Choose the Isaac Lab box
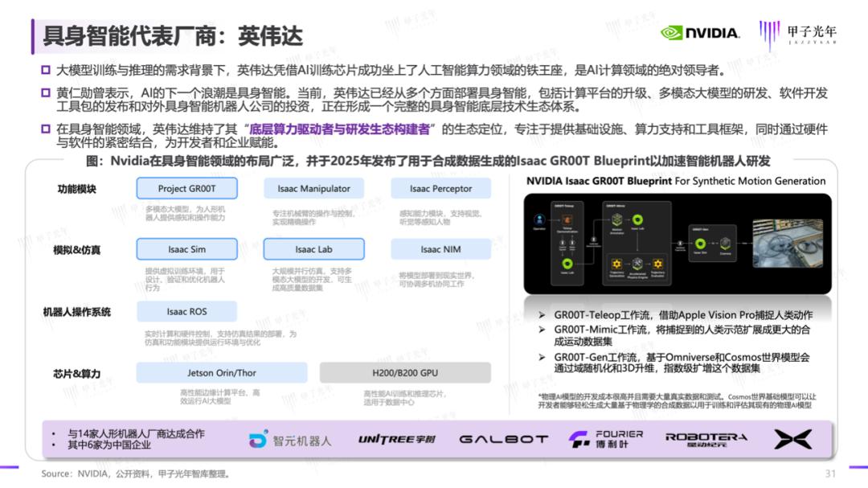Viewport: 868px width, 488px height. [x=313, y=249]
